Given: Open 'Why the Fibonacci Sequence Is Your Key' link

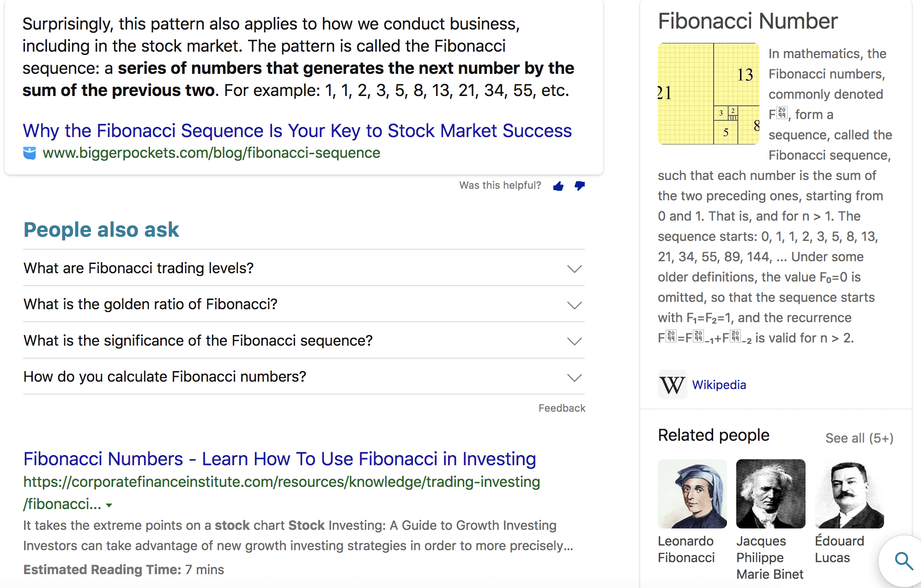Looking at the screenshot, I should tap(297, 131).
